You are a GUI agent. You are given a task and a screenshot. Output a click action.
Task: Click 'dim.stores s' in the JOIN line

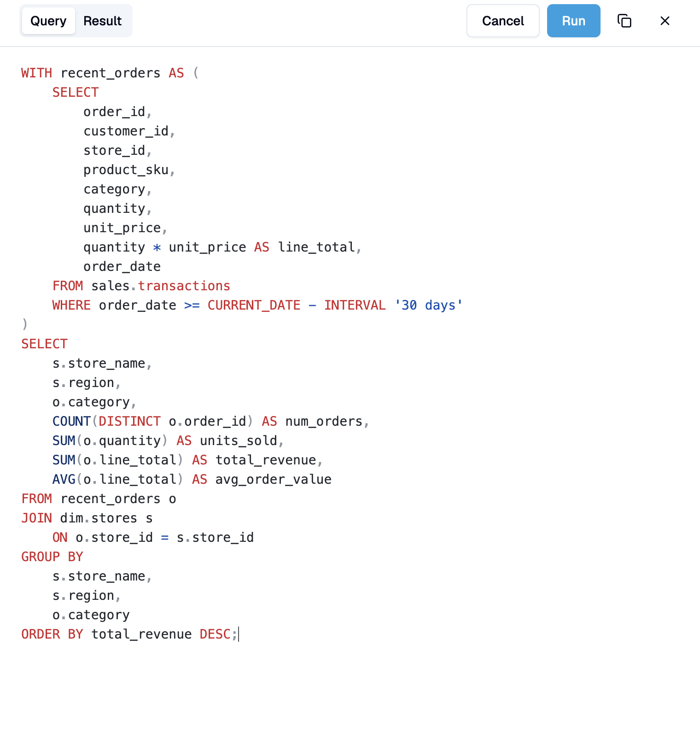pyautogui.click(x=106, y=518)
